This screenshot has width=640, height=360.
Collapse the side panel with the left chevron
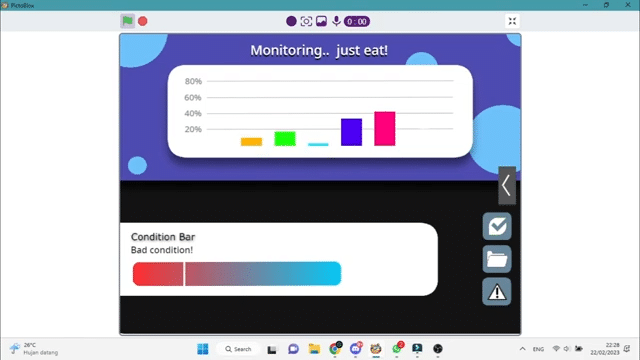507,185
